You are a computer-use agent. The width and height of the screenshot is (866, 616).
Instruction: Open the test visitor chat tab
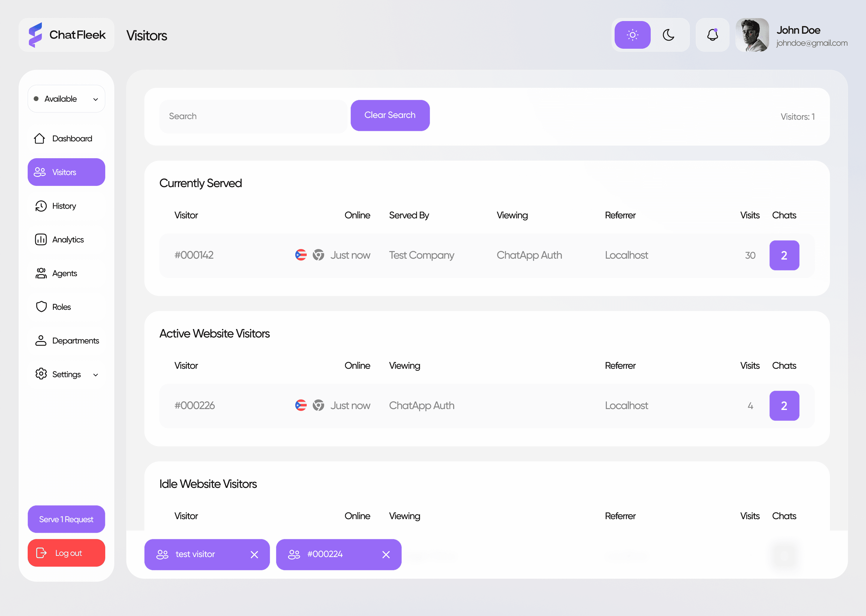[x=207, y=555]
